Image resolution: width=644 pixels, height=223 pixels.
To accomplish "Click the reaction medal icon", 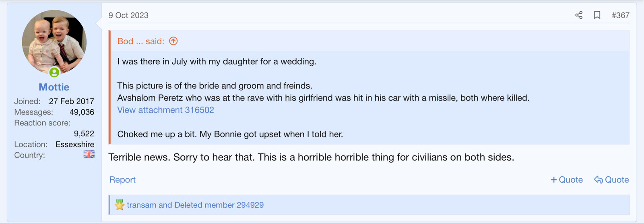I will (120, 205).
